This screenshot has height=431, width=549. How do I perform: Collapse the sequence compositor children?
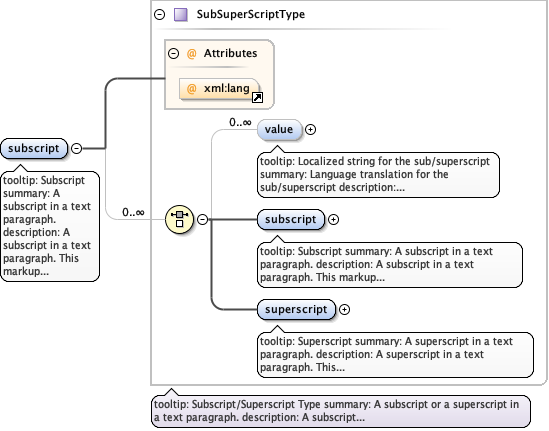[202, 220]
